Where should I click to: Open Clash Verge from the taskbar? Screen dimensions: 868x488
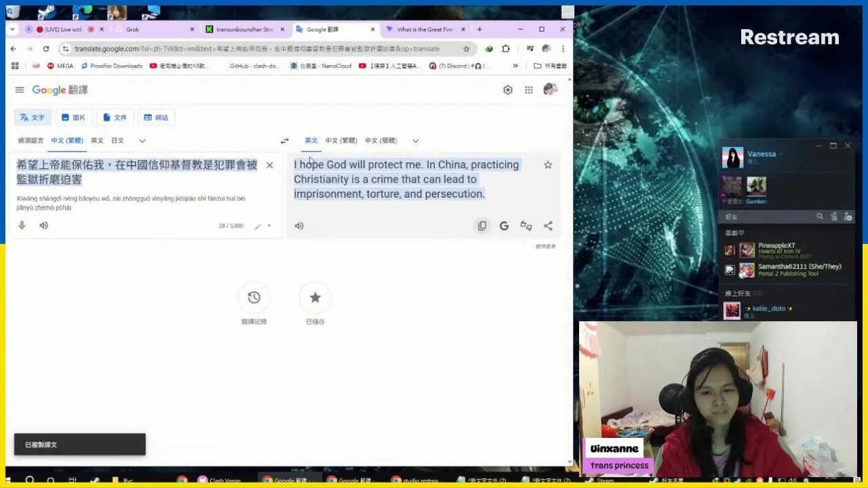tap(219, 481)
